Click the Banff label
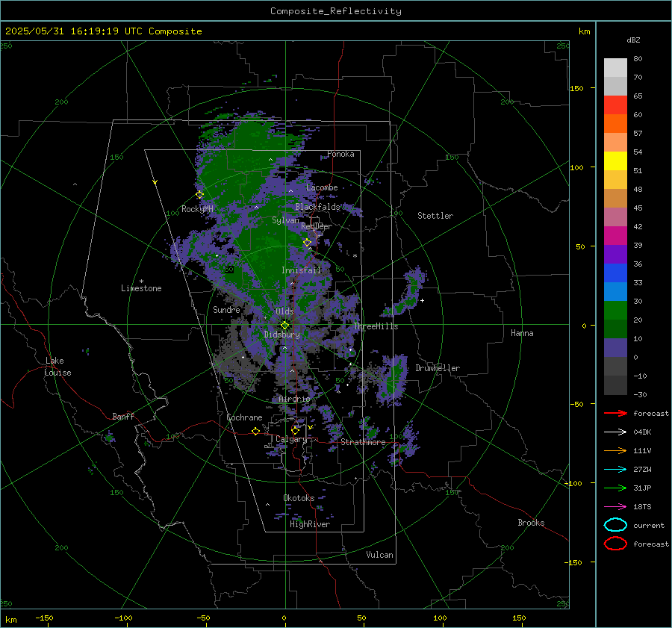Viewport: 672px width, 628px height. (123, 417)
